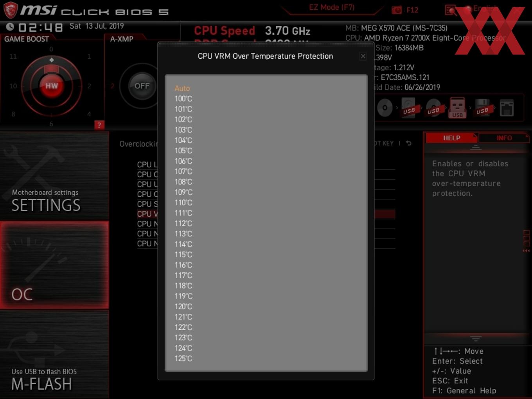This screenshot has height=399, width=532.
Task: Choose the 111°C value
Action: 183,213
